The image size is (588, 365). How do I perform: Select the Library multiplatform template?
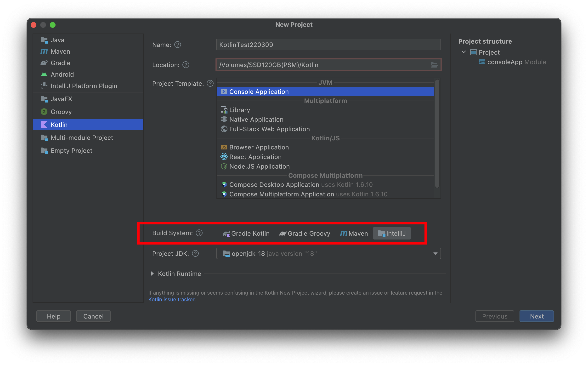pos(325,110)
